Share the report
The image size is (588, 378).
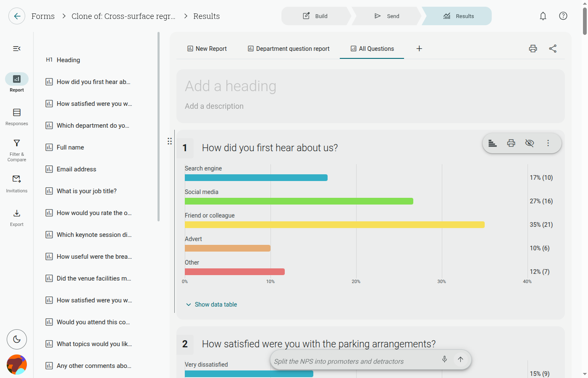click(553, 49)
